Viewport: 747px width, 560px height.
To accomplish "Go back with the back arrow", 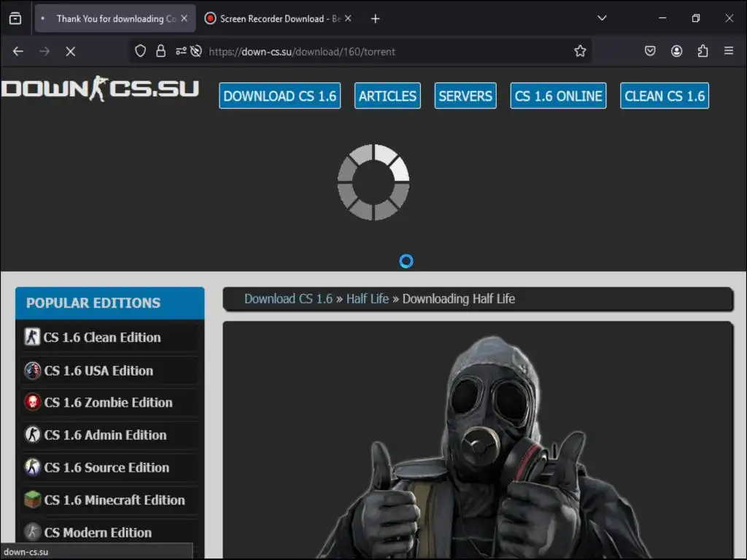I will click(x=18, y=52).
